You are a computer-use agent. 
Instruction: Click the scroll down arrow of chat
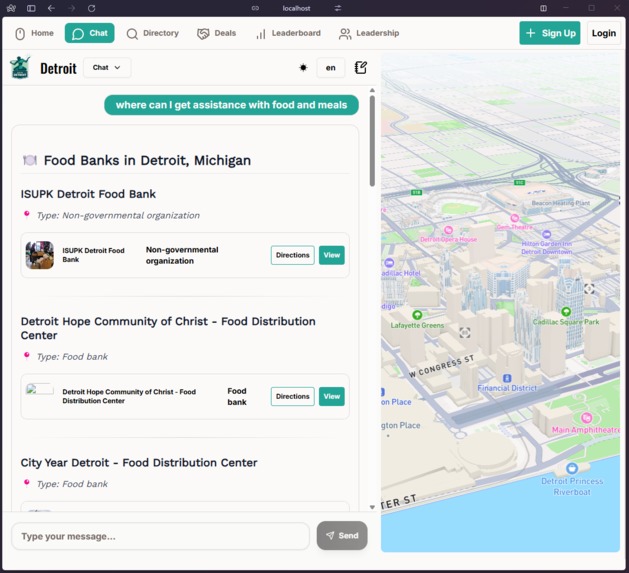click(x=372, y=507)
